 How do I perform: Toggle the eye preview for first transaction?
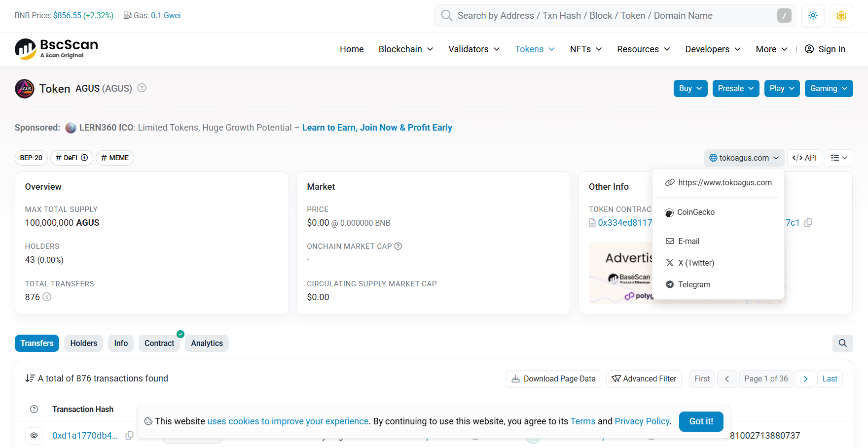click(x=34, y=435)
